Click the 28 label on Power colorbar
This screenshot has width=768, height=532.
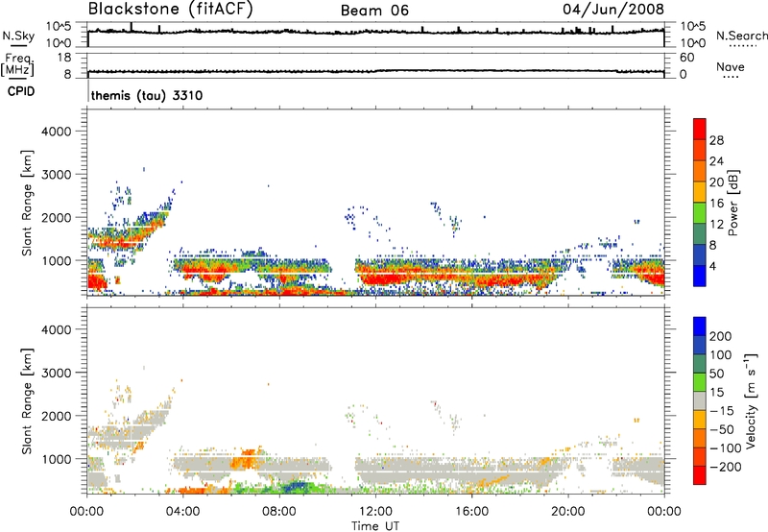716,140
